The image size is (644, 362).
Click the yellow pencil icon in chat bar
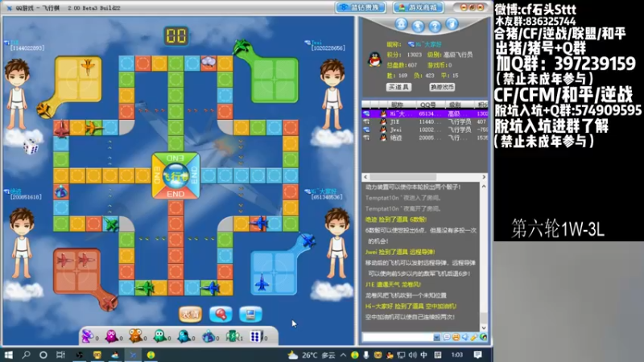474,337
